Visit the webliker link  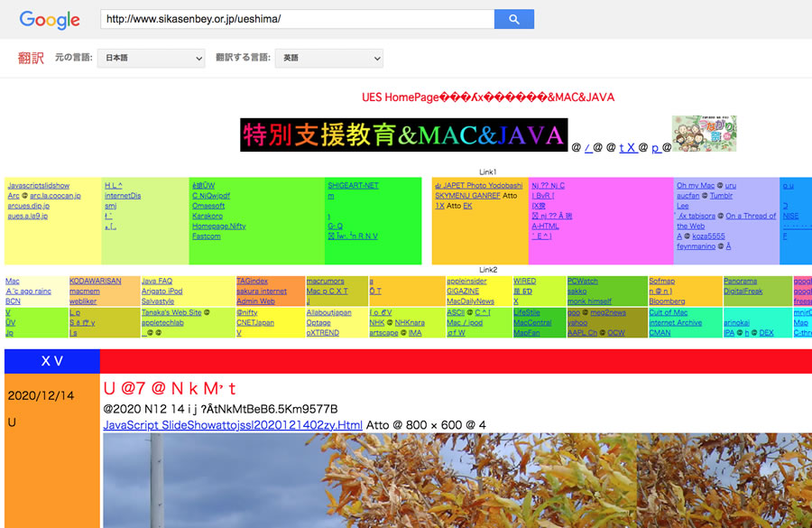(x=83, y=301)
